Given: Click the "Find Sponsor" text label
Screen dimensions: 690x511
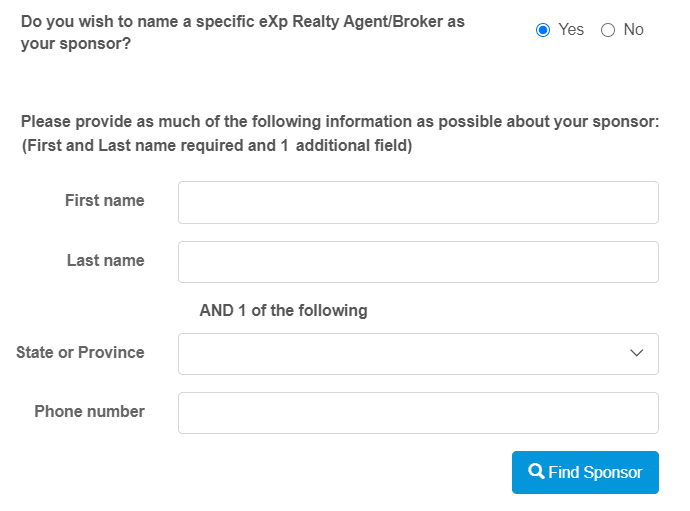Looking at the screenshot, I should click(595, 472).
